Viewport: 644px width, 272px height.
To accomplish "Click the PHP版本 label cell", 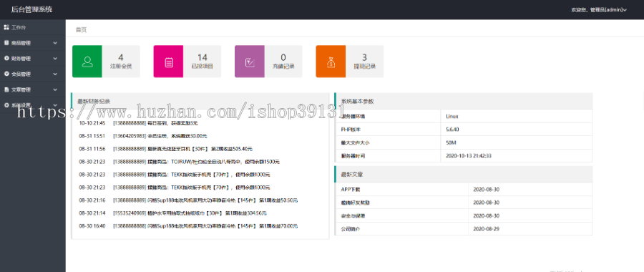I will click(x=388, y=130).
